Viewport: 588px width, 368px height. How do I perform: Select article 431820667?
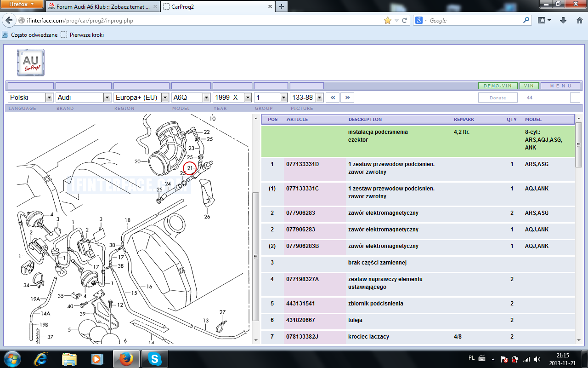pos(300,320)
